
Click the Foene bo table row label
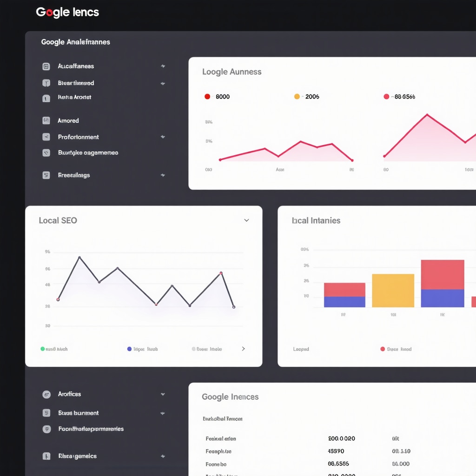coord(216,464)
